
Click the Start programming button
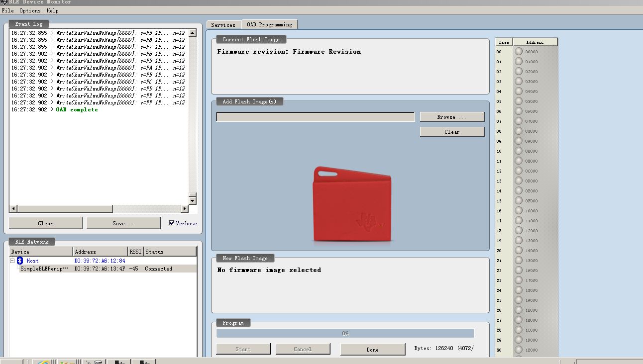point(243,349)
